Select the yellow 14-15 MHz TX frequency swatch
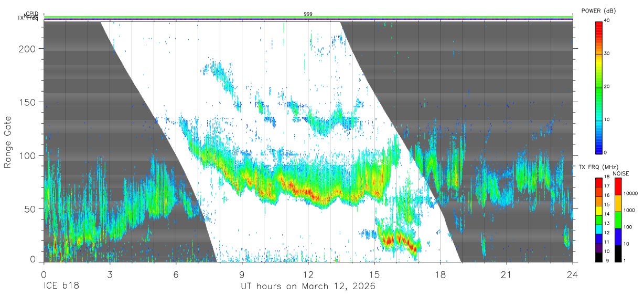The width and height of the screenshot is (644, 297). point(598,210)
